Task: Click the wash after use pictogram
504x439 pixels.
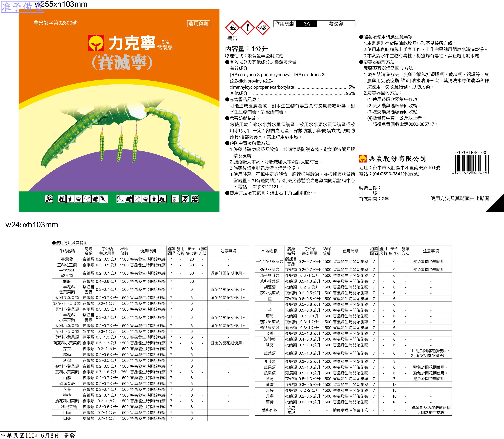Action: click(x=175, y=199)
